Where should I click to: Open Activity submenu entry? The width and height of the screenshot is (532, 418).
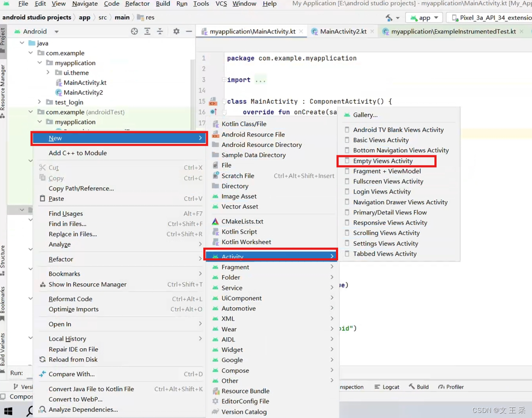pos(272,256)
